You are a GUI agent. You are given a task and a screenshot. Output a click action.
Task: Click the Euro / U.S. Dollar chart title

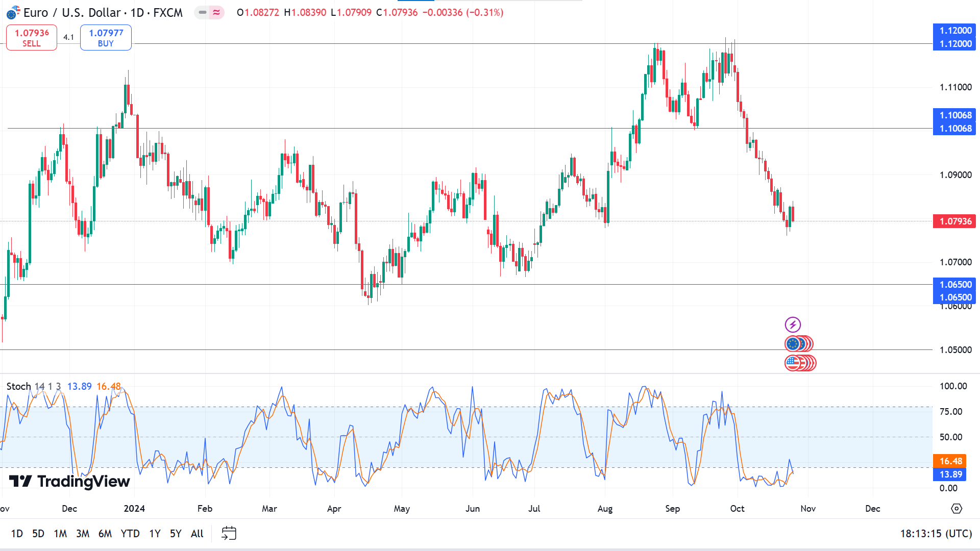[x=103, y=12]
